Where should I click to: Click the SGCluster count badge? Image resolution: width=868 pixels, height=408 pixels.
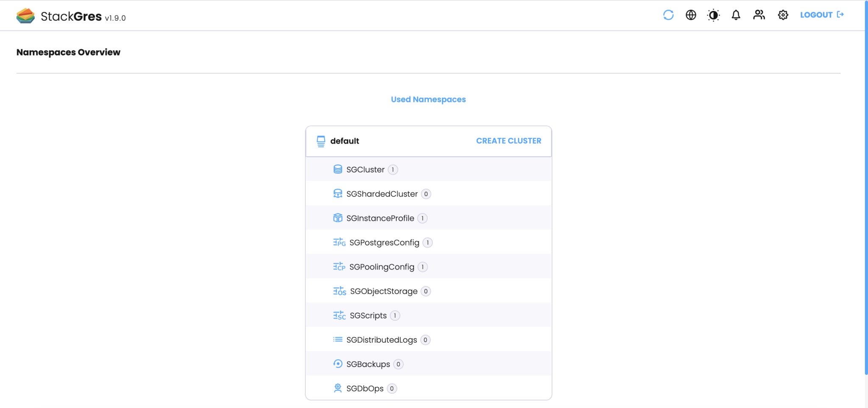[x=393, y=169]
